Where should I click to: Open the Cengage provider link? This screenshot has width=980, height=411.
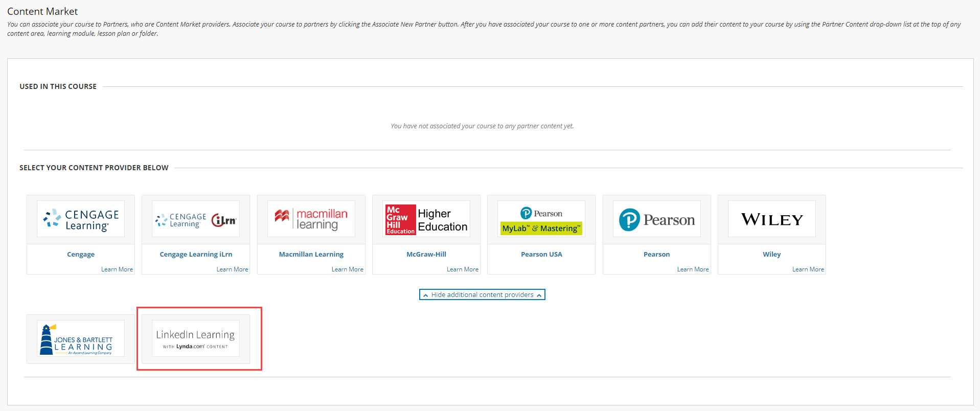pos(81,254)
